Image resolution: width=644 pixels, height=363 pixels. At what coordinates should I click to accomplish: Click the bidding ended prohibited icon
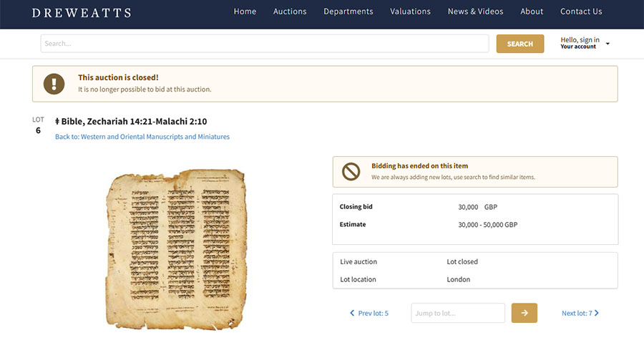[351, 172]
